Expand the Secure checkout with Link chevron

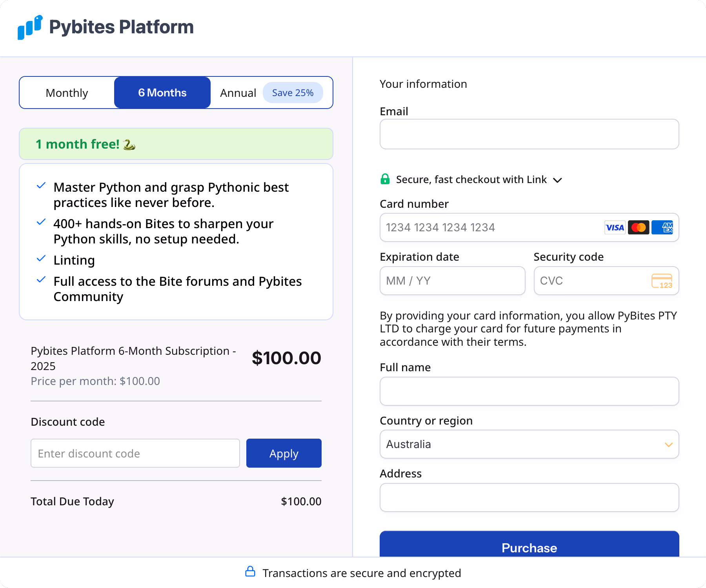(x=557, y=180)
